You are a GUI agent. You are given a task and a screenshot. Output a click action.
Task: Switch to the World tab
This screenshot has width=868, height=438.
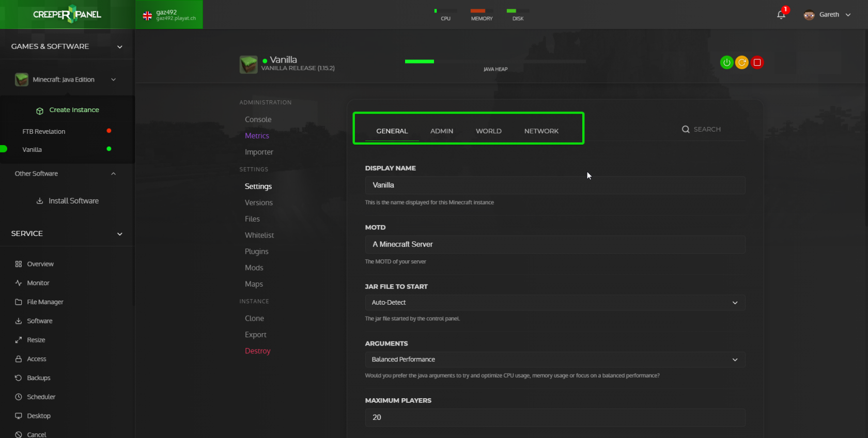coord(489,131)
